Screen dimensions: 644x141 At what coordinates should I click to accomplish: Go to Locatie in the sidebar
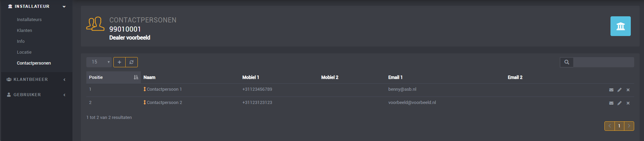[24, 52]
